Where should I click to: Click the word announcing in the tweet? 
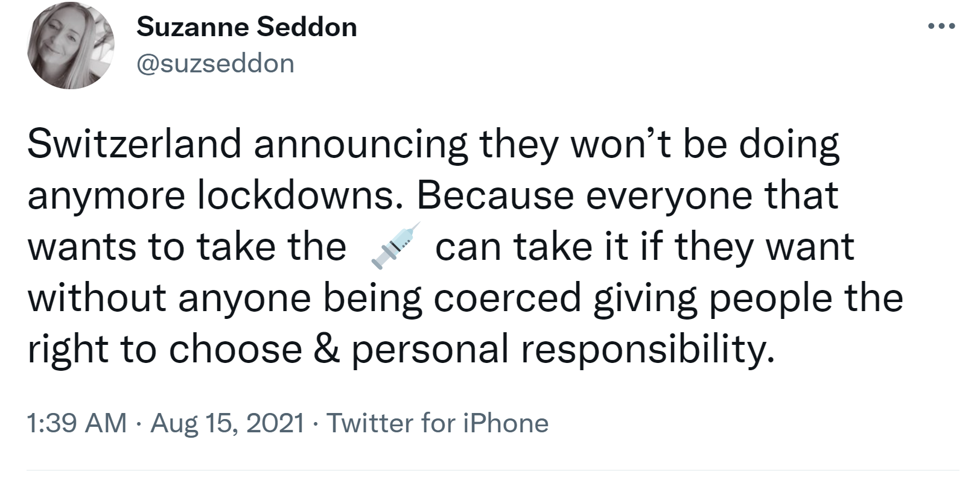[360, 146]
